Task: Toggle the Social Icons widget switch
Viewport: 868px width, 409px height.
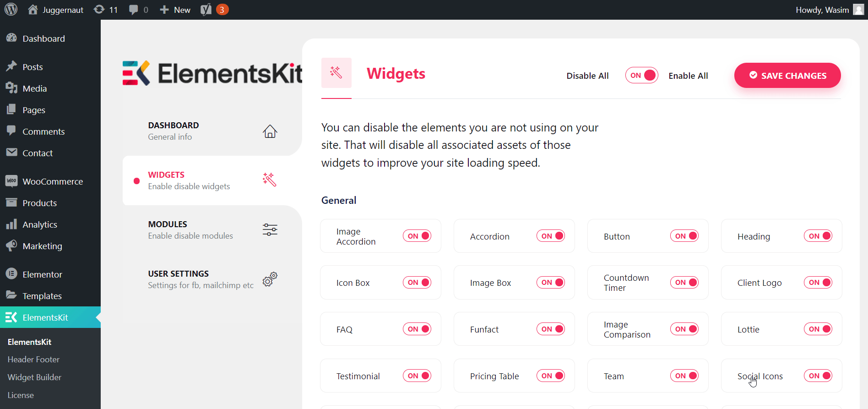Action: click(818, 376)
